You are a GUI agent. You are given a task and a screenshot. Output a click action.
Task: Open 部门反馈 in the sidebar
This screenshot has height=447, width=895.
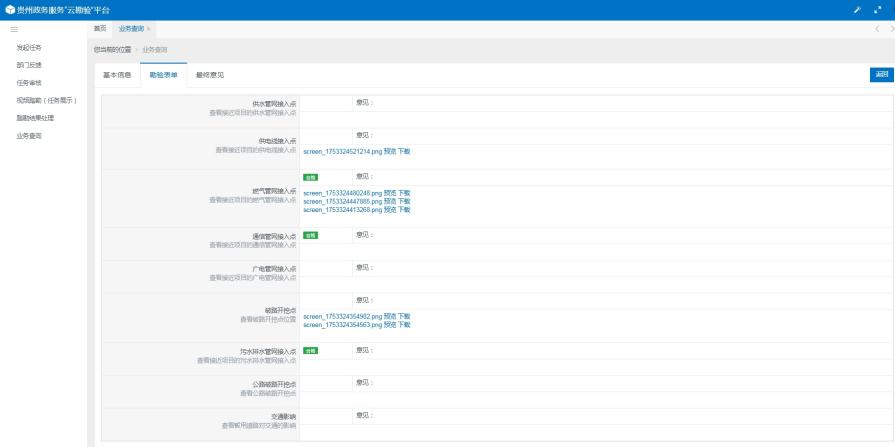pos(29,65)
